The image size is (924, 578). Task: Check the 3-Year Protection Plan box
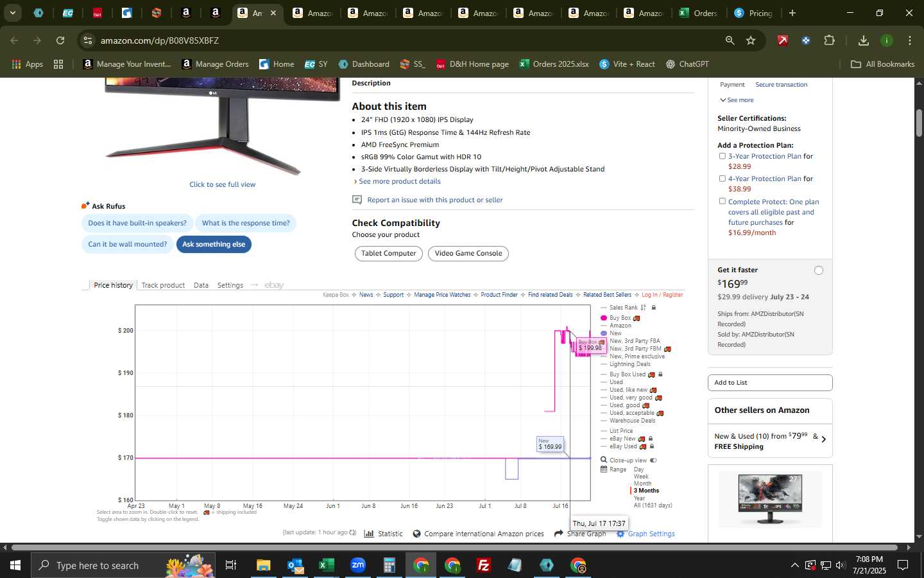click(723, 156)
